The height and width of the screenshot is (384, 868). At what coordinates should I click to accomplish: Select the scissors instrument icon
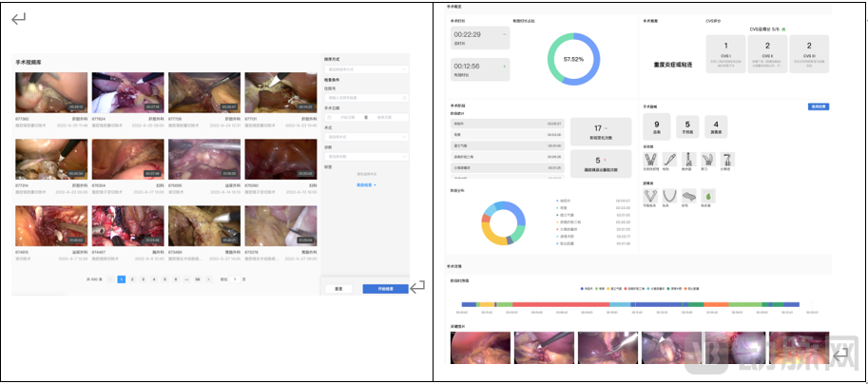point(706,158)
